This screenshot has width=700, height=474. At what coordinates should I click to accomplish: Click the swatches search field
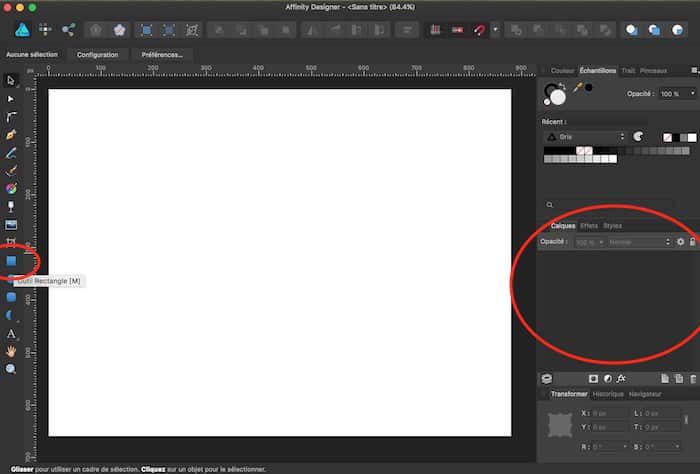609,205
